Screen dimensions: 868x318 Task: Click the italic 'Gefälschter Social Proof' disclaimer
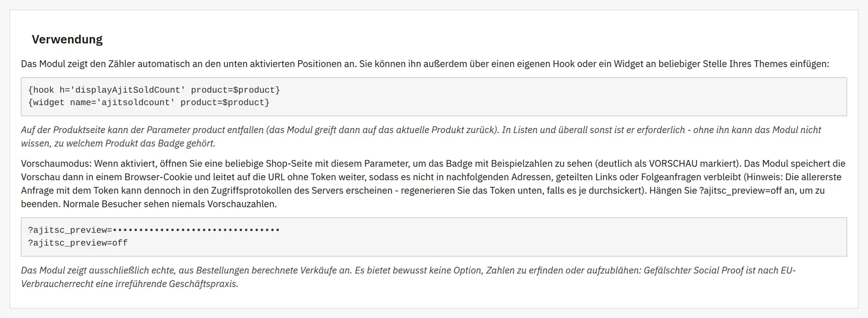pos(693,270)
